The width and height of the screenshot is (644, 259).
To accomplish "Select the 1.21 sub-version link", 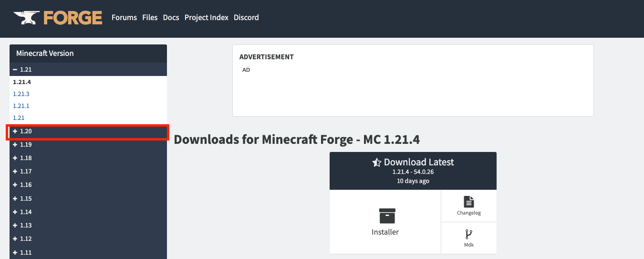I will click(19, 118).
